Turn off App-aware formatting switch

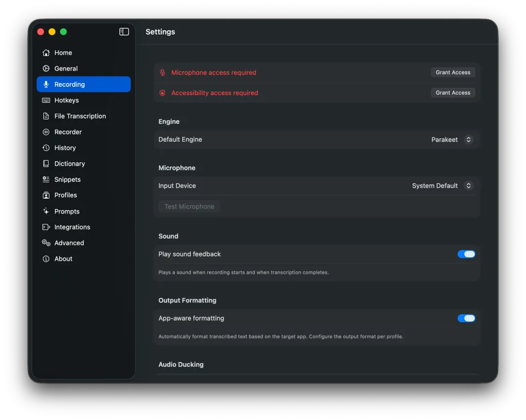point(466,318)
